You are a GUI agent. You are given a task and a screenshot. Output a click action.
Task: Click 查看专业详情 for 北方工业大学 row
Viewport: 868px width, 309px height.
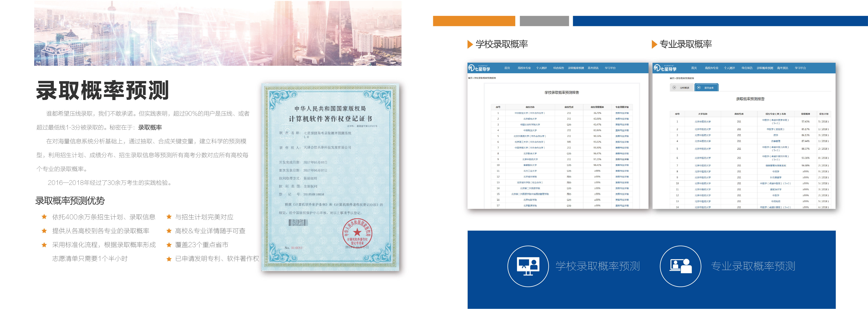pos(622,171)
